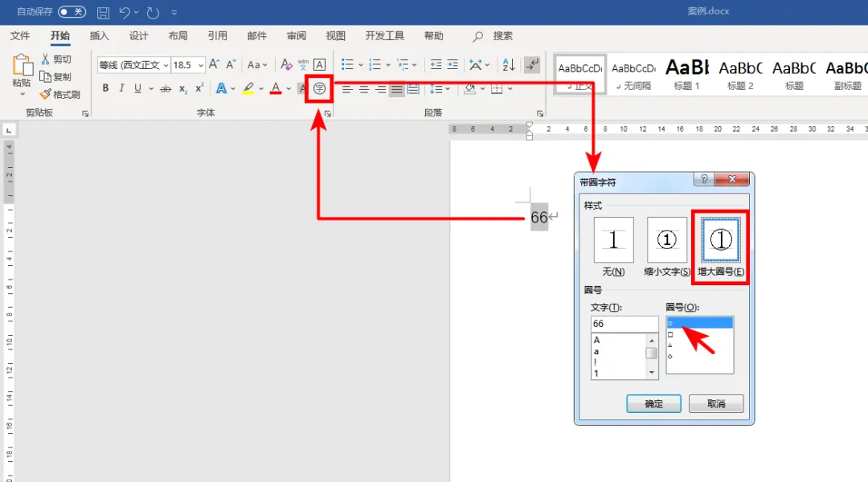The image size is (868, 482).
Task: Expand the underline style dropdown arrow
Action: tap(151, 88)
